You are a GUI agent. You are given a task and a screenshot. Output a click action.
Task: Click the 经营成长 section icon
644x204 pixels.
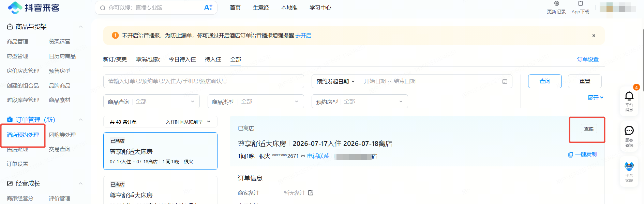[10, 183]
